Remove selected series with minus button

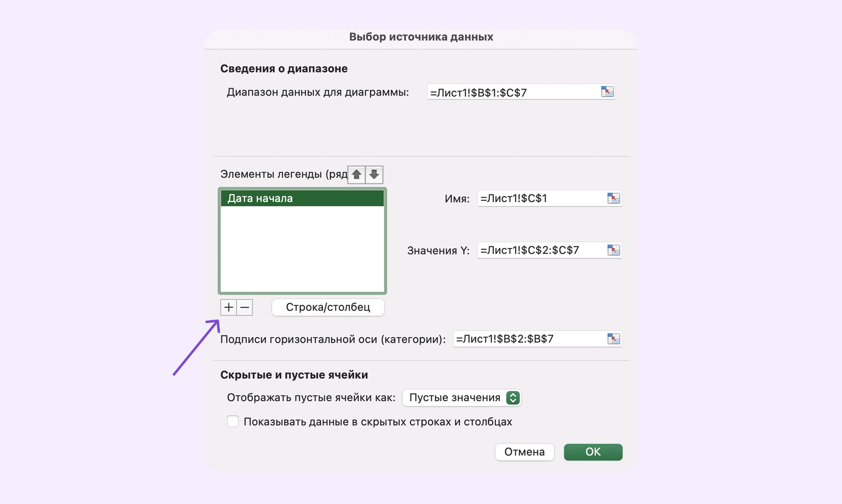click(245, 307)
